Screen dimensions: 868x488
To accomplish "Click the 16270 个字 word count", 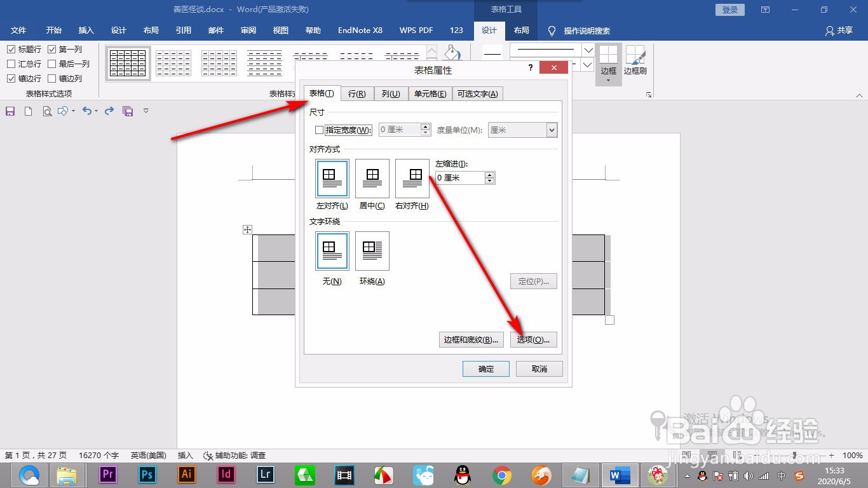I will 98,456.
